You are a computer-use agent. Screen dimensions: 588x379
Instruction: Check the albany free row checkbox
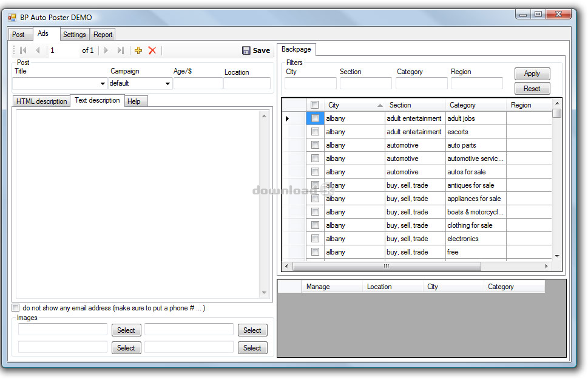316,252
